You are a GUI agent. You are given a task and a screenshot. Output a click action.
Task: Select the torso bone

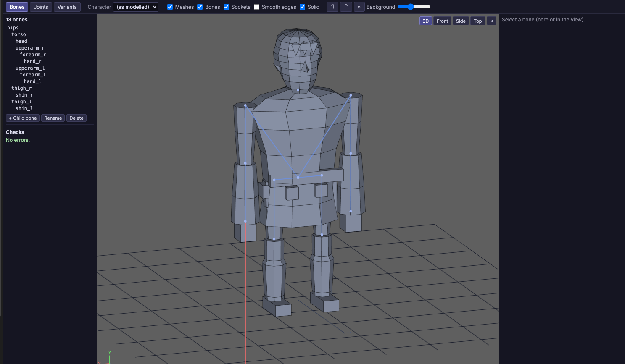[18, 34]
